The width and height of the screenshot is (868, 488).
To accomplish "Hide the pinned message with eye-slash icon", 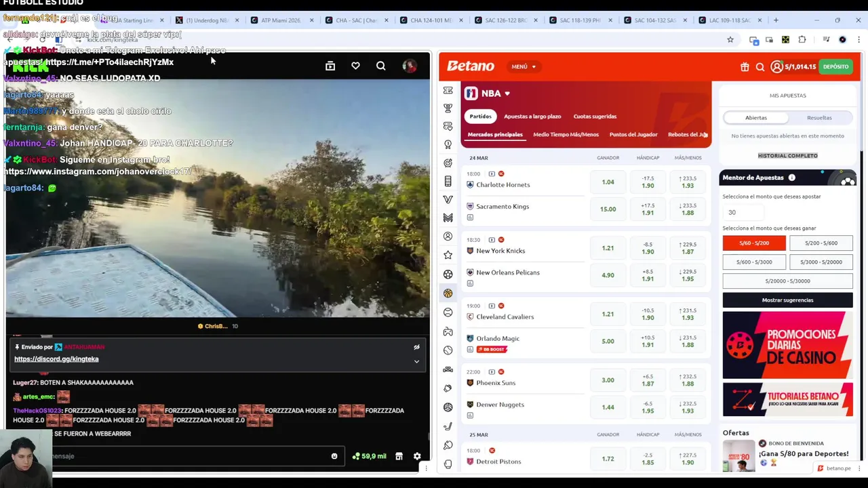I will click(x=416, y=347).
